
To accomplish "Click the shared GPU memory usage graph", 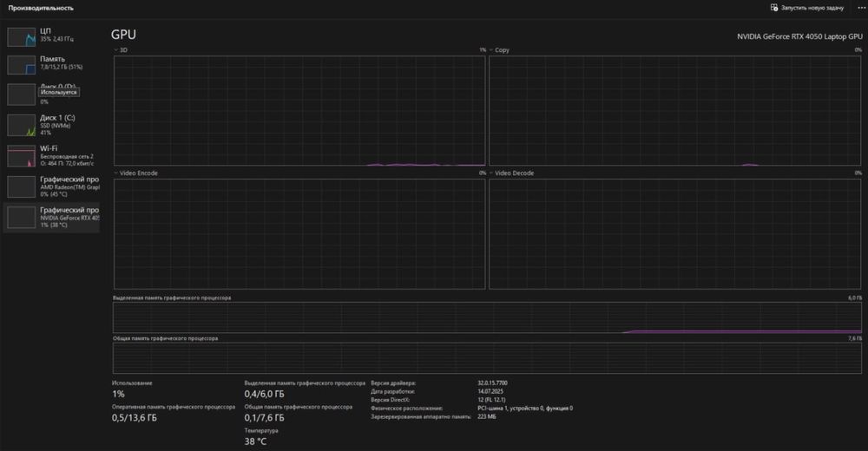I will coord(487,358).
